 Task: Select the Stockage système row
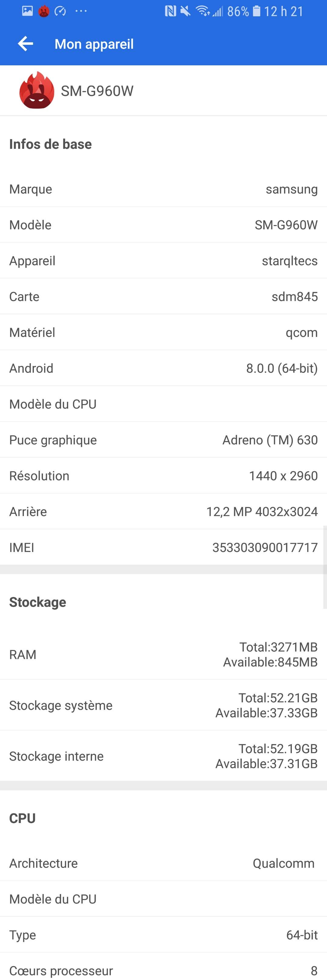coord(163,705)
